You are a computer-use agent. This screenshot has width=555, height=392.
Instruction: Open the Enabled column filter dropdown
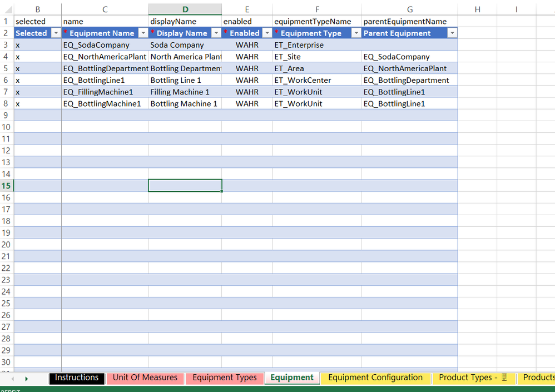(x=266, y=33)
